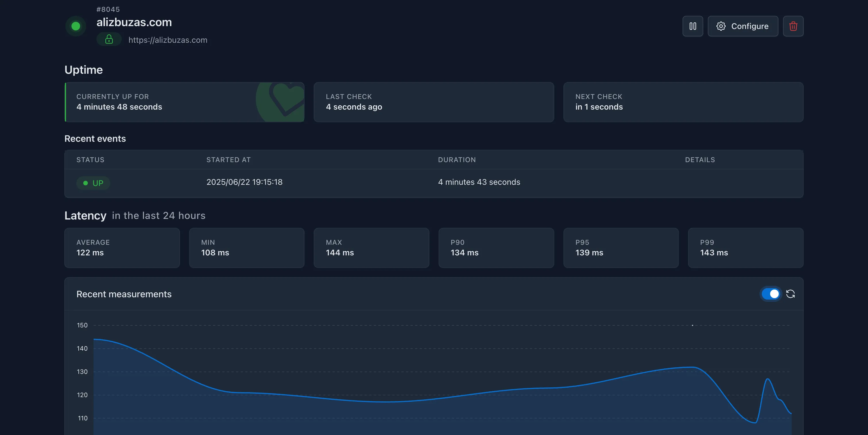
Task: Click the '120' y-axis label on chart
Action: [82, 395]
